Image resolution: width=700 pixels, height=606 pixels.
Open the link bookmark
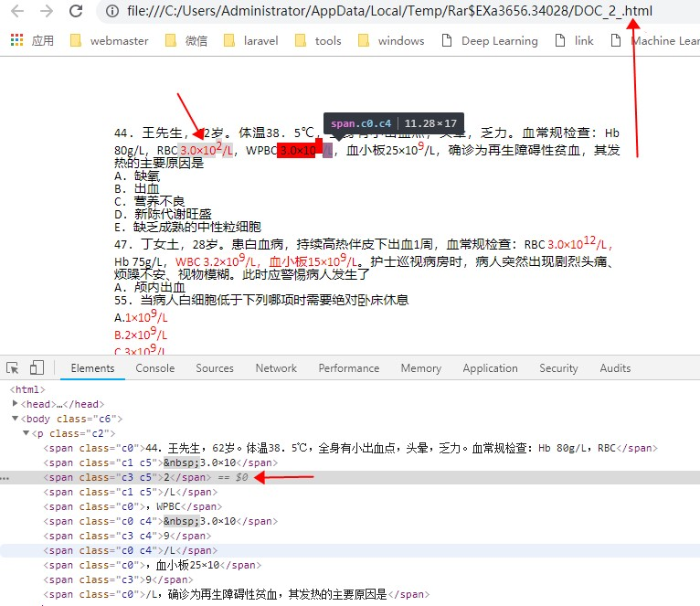tap(574, 40)
